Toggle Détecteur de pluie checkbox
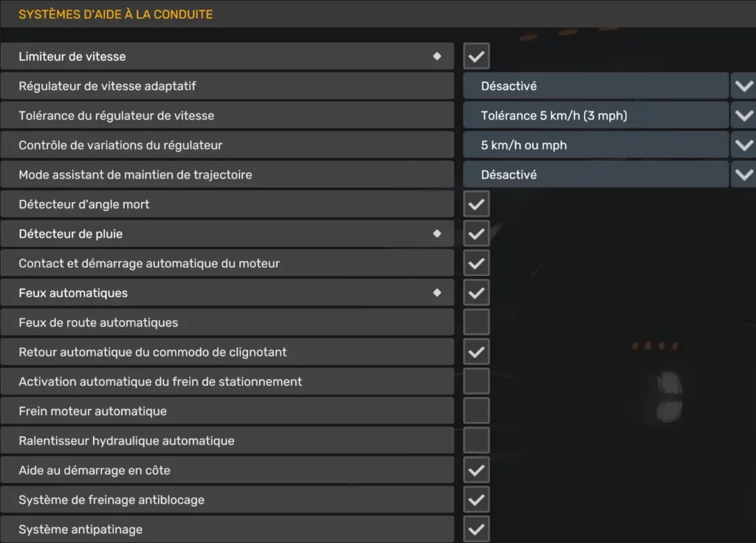 click(x=476, y=234)
